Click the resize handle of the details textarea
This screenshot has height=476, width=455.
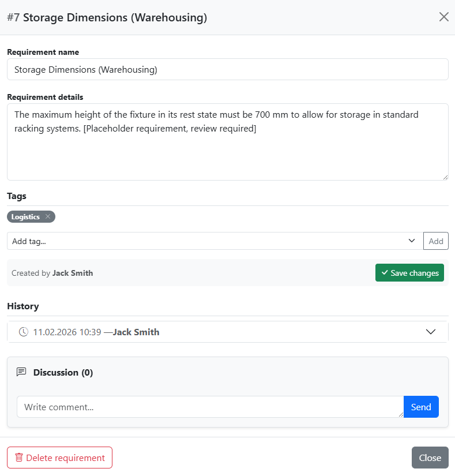(x=445, y=177)
